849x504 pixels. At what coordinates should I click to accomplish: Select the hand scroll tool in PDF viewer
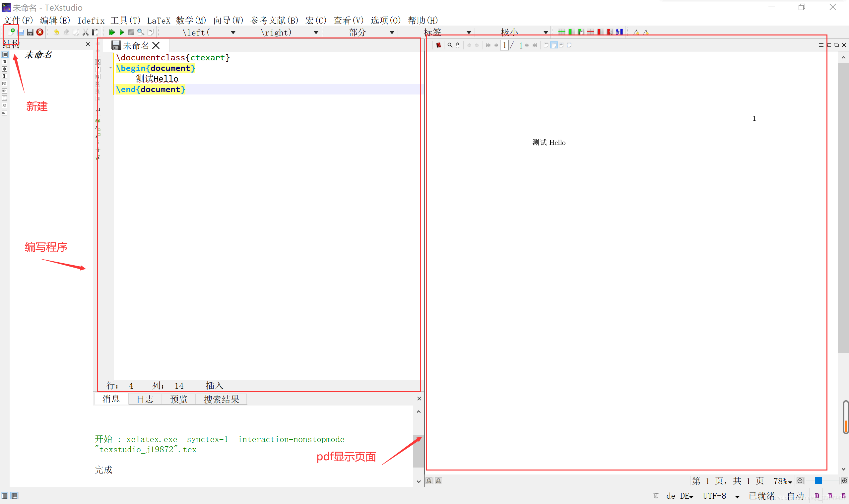tap(458, 45)
